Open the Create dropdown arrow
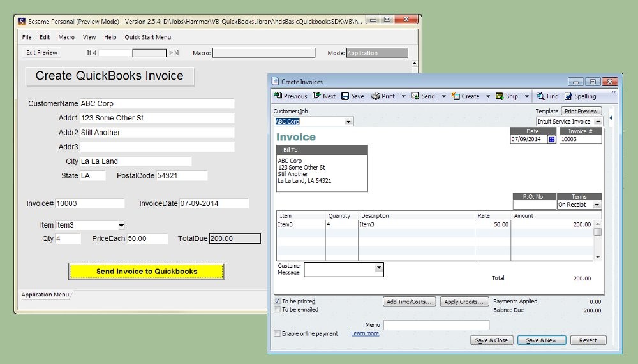The image size is (638, 364). click(x=488, y=96)
